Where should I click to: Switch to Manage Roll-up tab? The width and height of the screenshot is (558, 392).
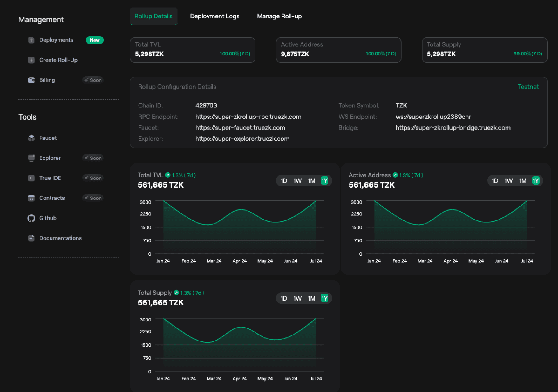coord(279,16)
